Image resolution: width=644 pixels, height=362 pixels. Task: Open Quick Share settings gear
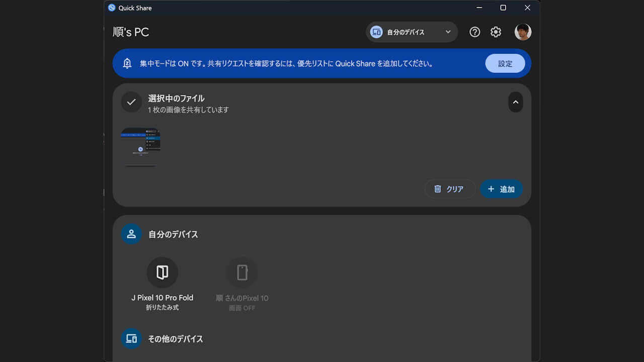(496, 32)
